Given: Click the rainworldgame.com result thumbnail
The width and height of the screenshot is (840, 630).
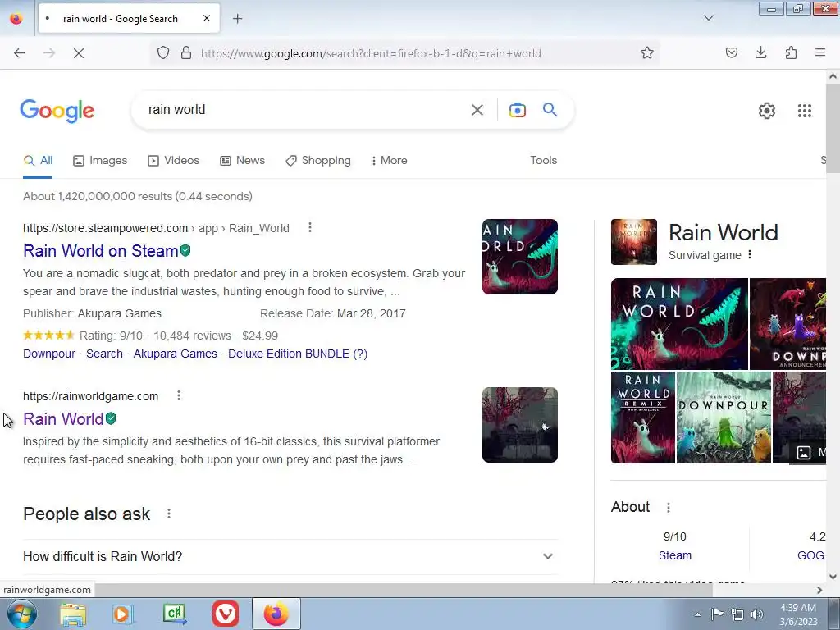Looking at the screenshot, I should (x=519, y=425).
